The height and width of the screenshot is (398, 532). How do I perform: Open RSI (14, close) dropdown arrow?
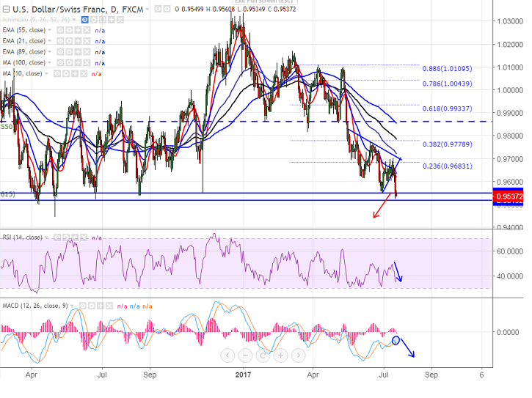(x=47, y=237)
